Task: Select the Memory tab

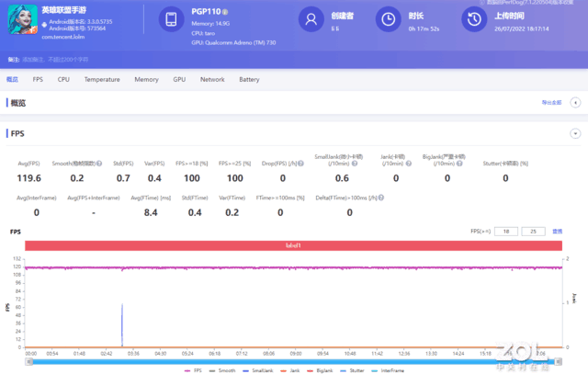Action: pyautogui.click(x=146, y=80)
